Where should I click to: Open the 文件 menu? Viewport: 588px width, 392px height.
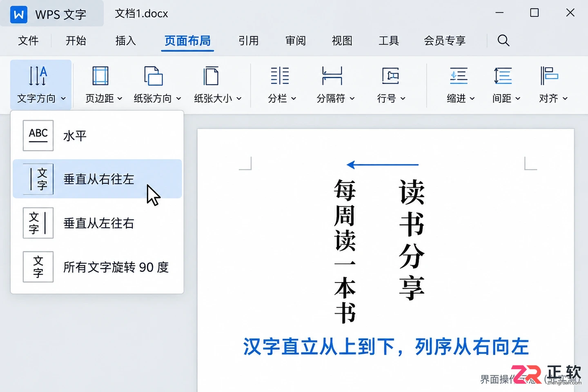(x=28, y=40)
